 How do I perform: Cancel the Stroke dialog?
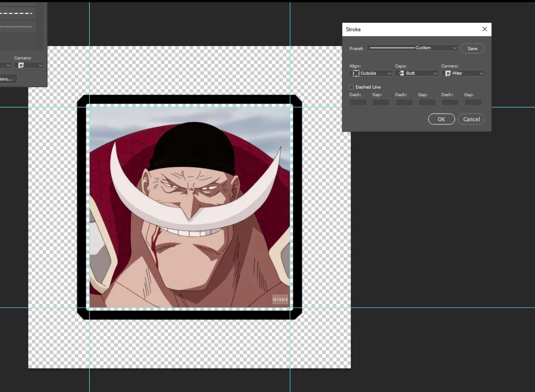[471, 119]
